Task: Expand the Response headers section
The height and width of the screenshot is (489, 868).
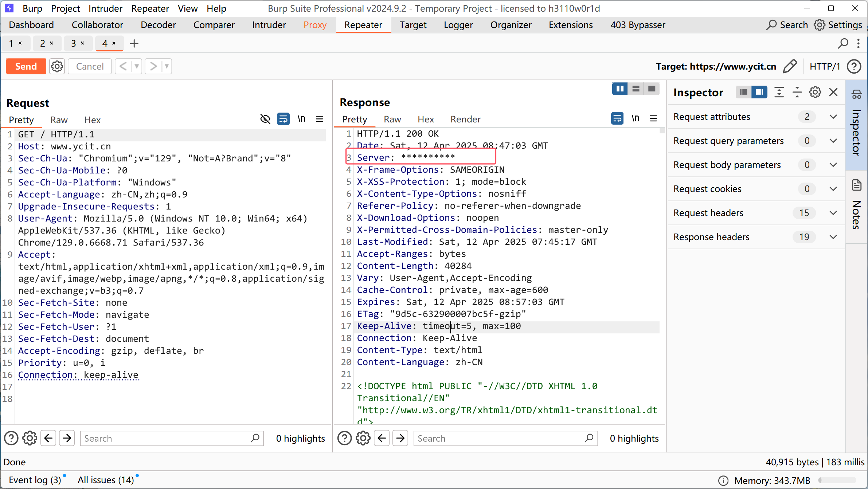Action: click(x=833, y=237)
